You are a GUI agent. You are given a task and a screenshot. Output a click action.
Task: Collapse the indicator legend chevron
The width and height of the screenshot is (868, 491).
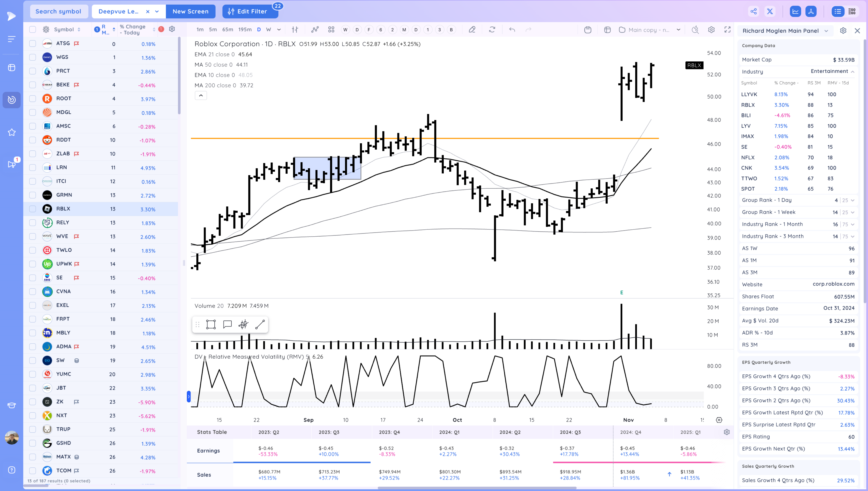201,96
